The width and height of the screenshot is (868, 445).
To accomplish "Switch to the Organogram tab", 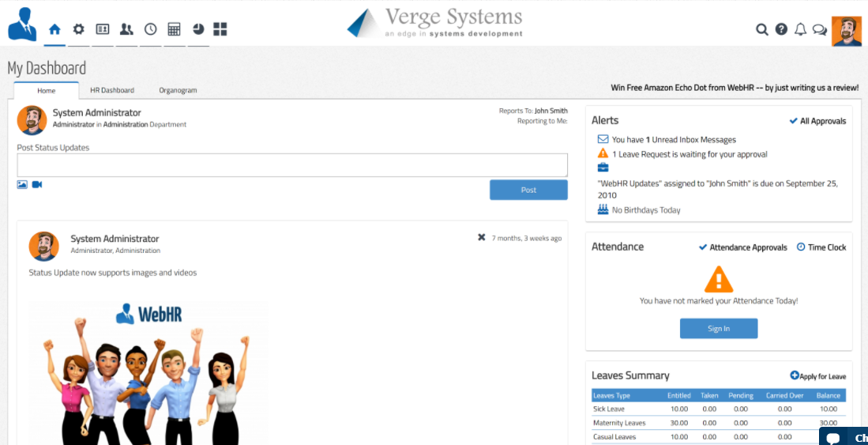I will 178,90.
